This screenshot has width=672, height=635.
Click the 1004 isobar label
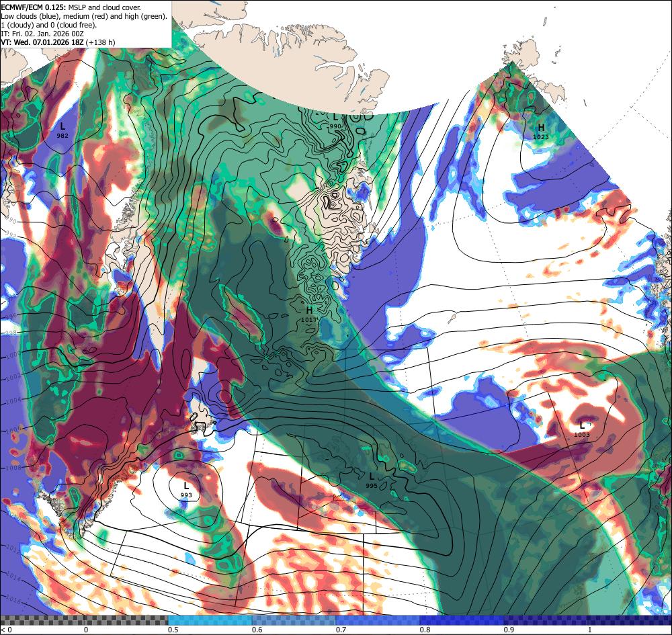pyautogui.click(x=13, y=400)
